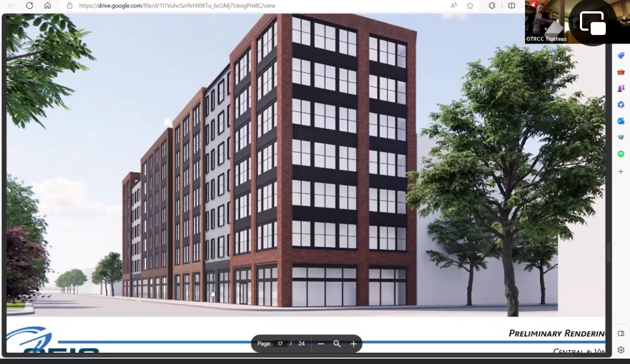Viewport: 630px width, 364px height.
Task: Open sidebar settings gear icon
Action: 621,350
